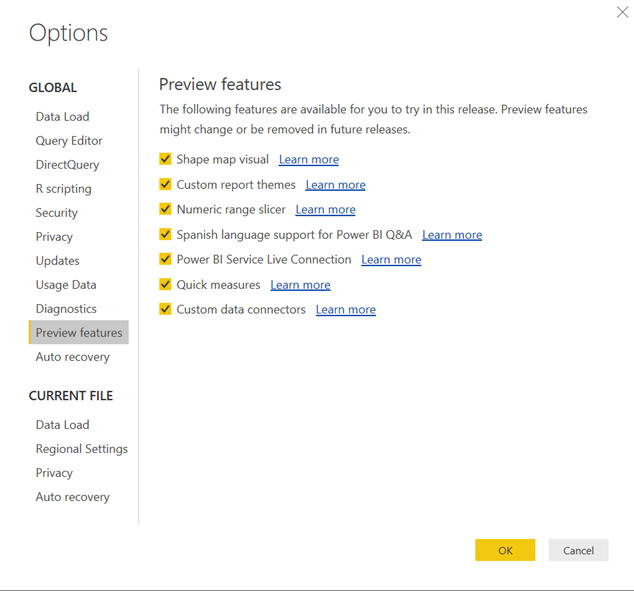The width and height of the screenshot is (634, 591).
Task: Toggle the Quick measures checkbox
Action: click(x=165, y=285)
